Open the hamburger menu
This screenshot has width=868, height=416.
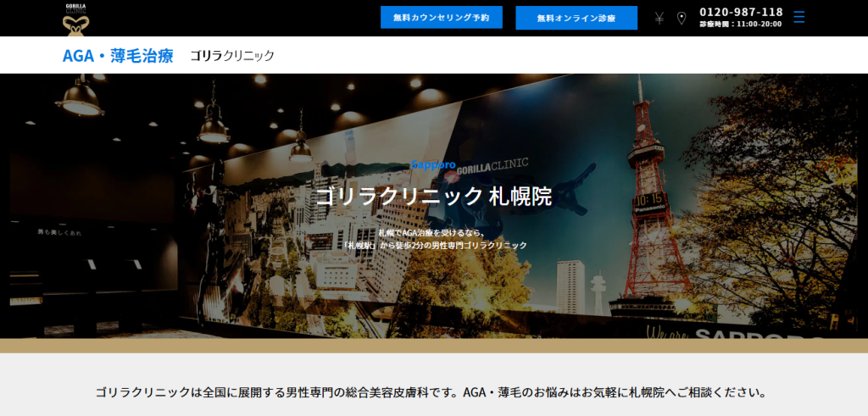point(798,17)
